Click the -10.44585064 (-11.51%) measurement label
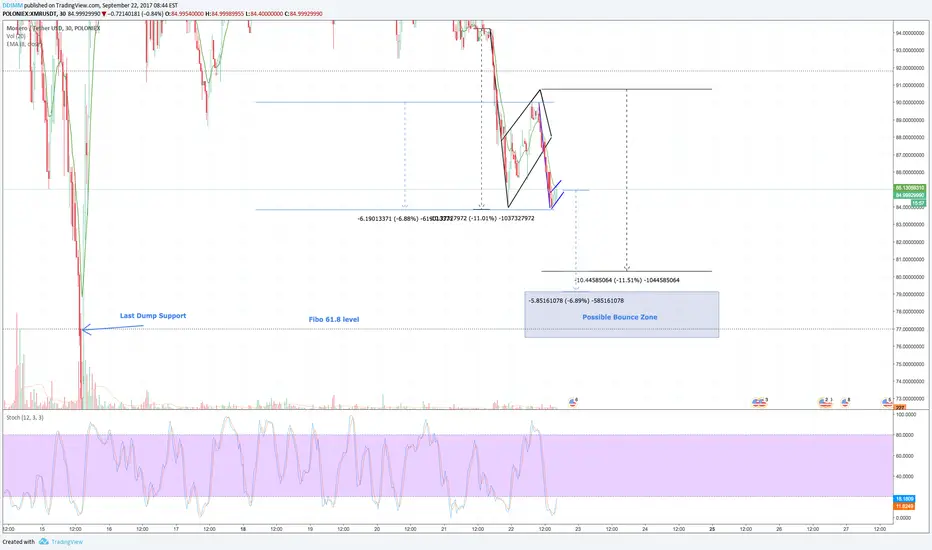The width and height of the screenshot is (932, 550). click(627, 280)
